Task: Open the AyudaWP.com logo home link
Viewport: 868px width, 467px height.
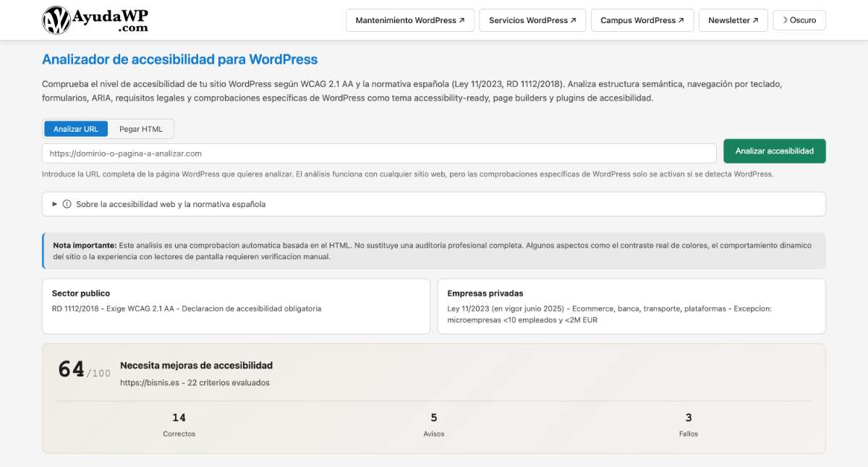Action: click(x=95, y=20)
